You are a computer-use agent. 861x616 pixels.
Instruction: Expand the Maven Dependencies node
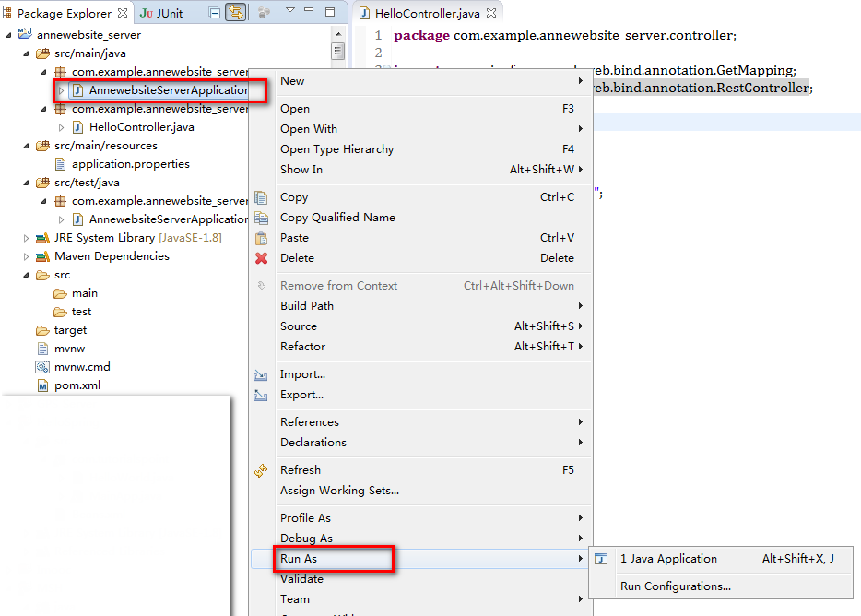coord(26,256)
